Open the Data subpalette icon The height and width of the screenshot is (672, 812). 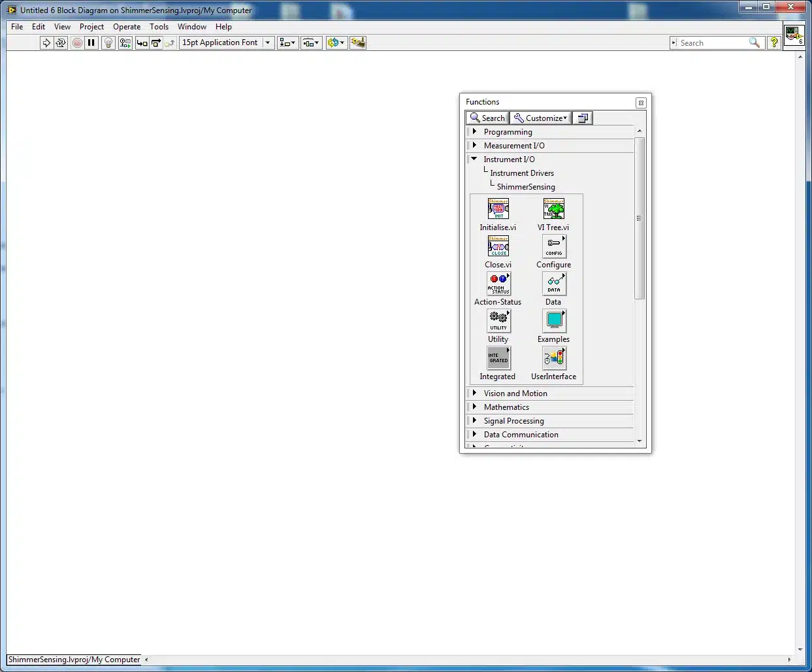pos(554,284)
